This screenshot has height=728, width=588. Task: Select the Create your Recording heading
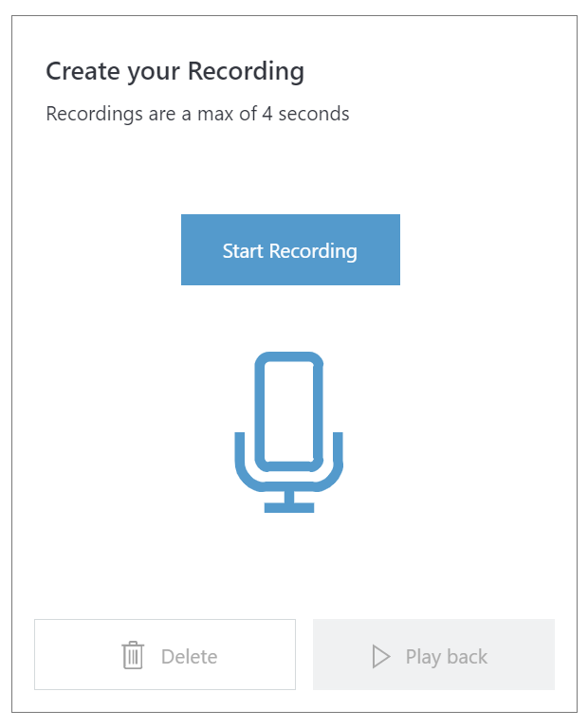[x=175, y=72]
